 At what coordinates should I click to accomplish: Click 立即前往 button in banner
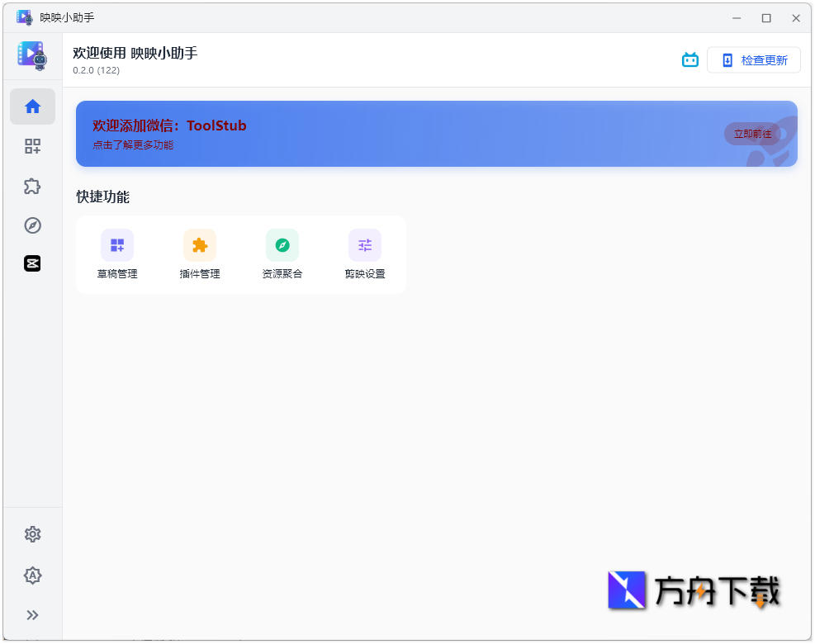tap(752, 134)
